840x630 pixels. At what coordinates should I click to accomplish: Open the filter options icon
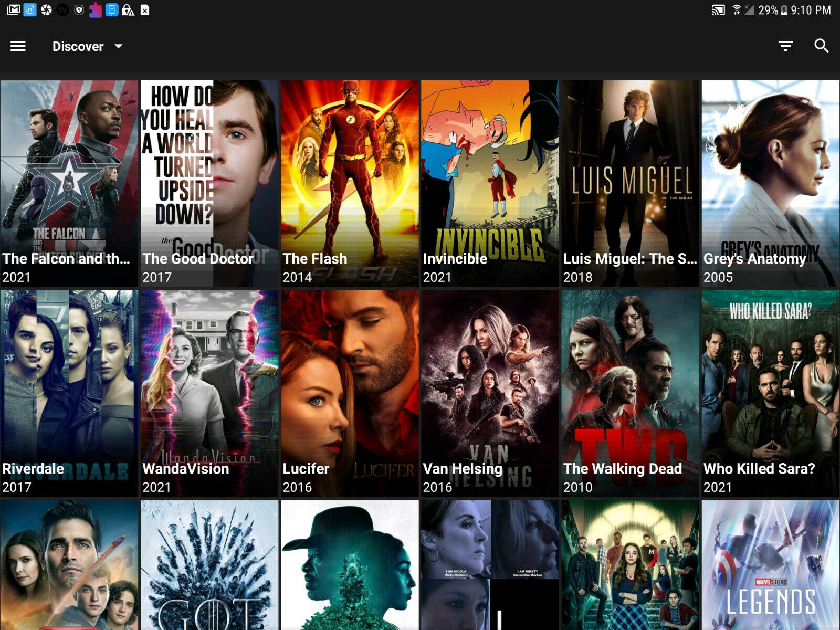[x=785, y=46]
